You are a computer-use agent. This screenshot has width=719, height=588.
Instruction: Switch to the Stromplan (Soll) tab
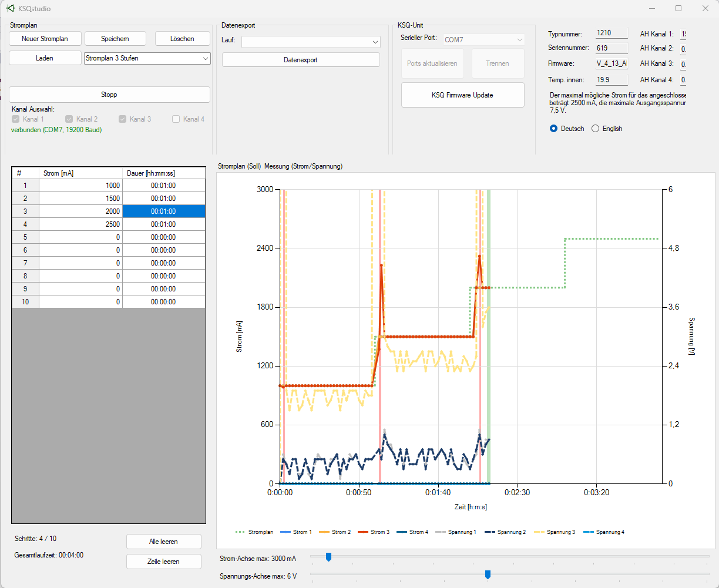pos(239,166)
